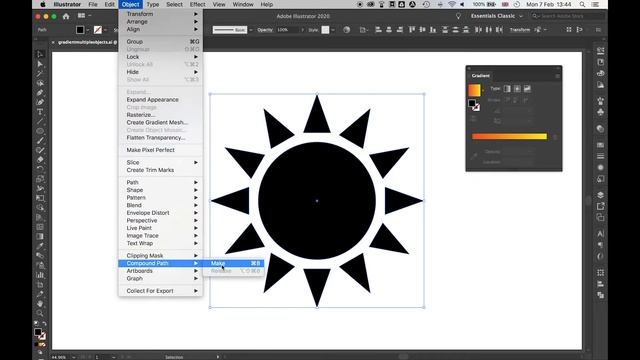Screen dimensions: 640x360
Task: Toggle fill and stroke swap arrow
Action: [x=44, y=324]
